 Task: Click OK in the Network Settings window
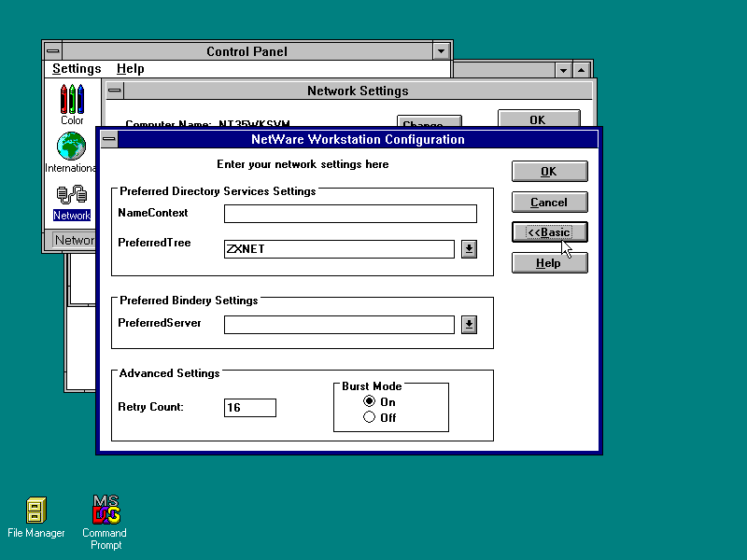point(539,119)
